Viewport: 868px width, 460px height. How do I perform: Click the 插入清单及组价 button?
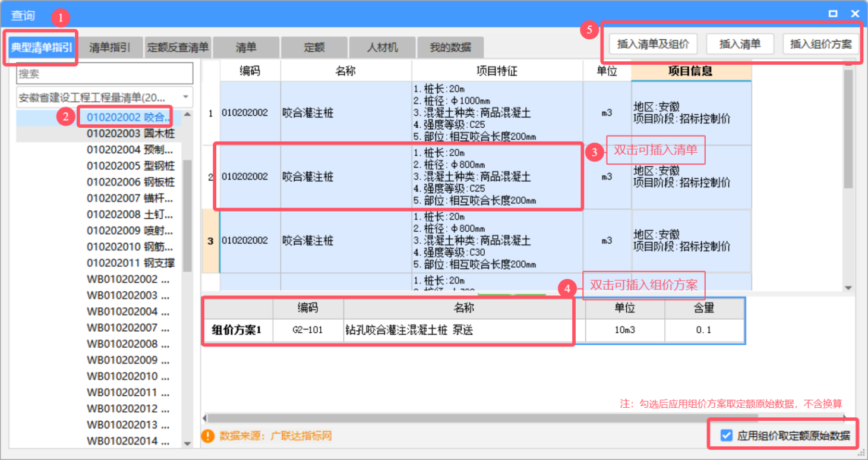[653, 44]
